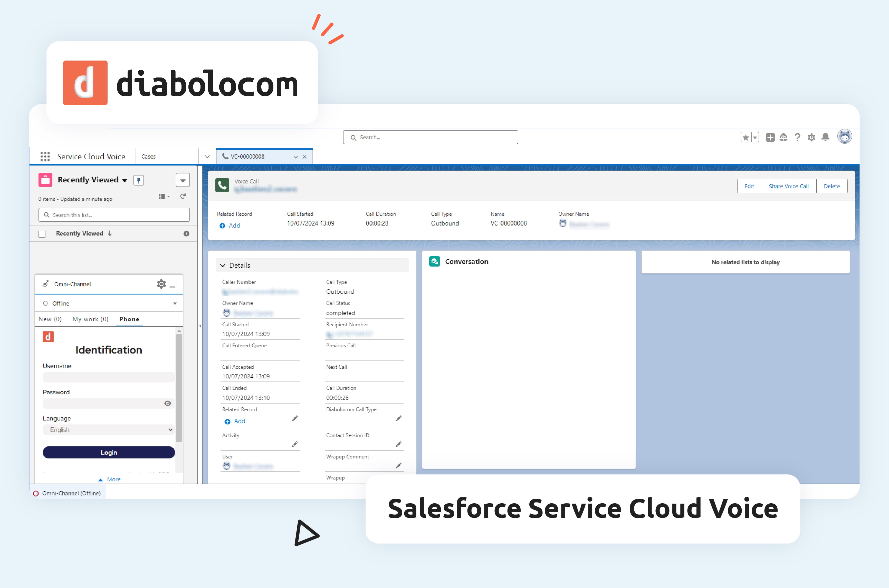Image resolution: width=889 pixels, height=588 pixels.
Task: Expand the More panel link
Action: [x=110, y=480]
